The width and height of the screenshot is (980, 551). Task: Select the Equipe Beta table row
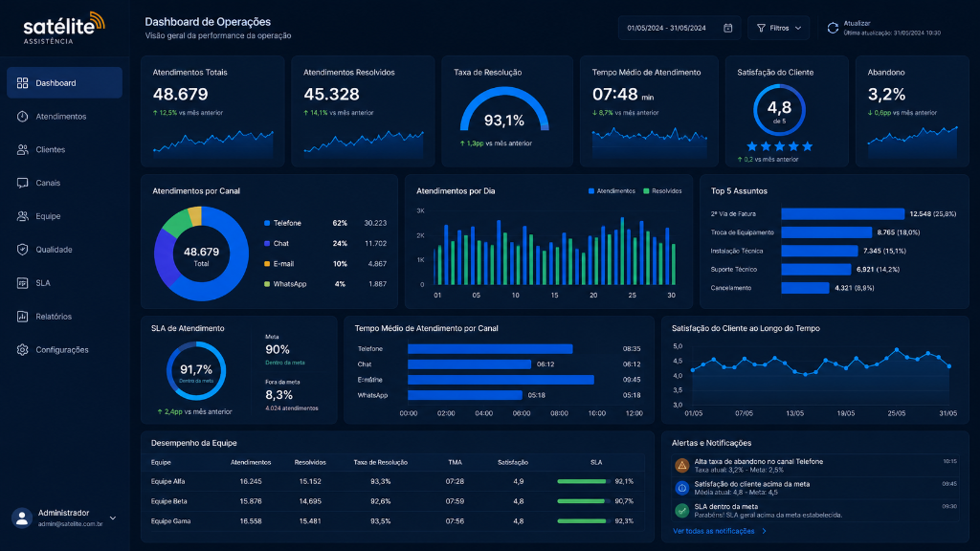pos(397,501)
